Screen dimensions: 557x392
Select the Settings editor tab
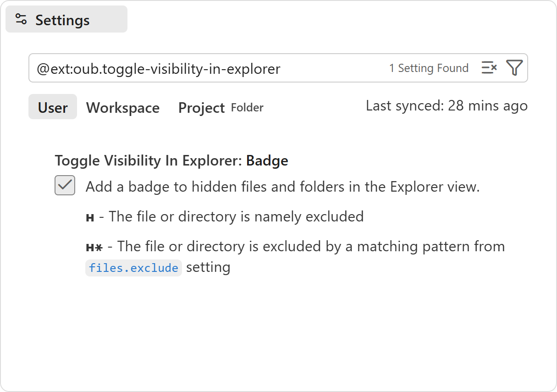[x=66, y=19]
